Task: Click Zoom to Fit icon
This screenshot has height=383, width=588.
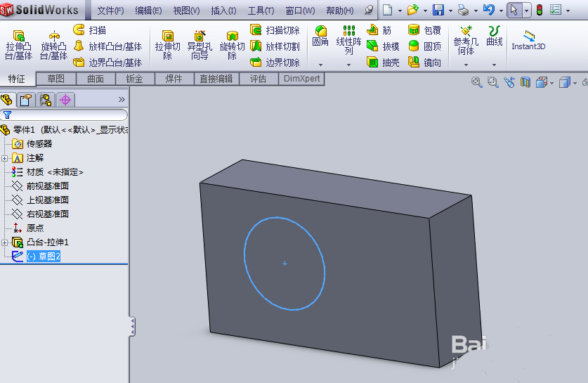Action: [x=476, y=82]
